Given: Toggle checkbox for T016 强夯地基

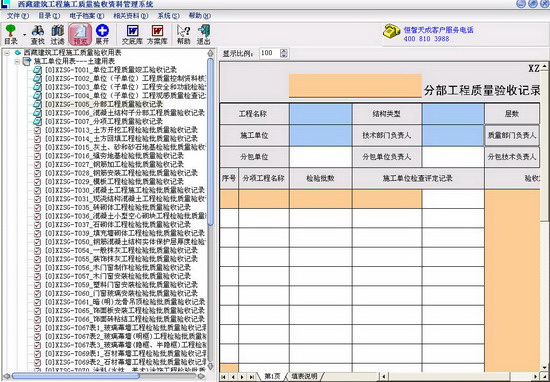Looking at the screenshot, I should pos(37,156).
